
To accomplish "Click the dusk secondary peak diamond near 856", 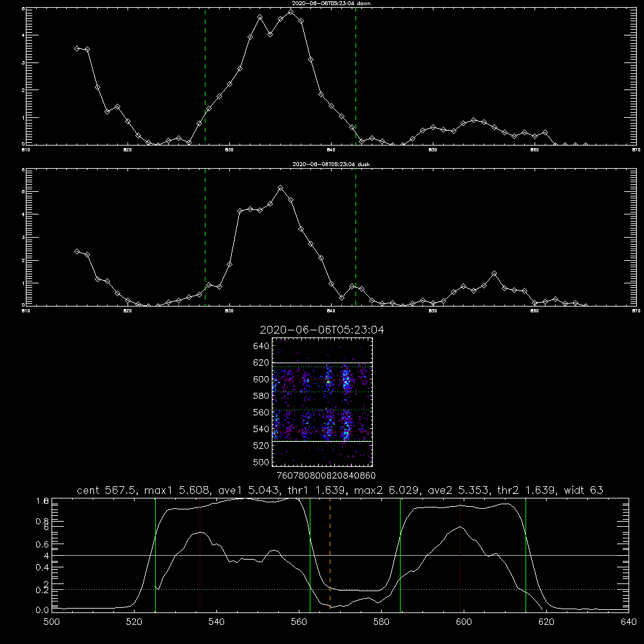I will [494, 274].
